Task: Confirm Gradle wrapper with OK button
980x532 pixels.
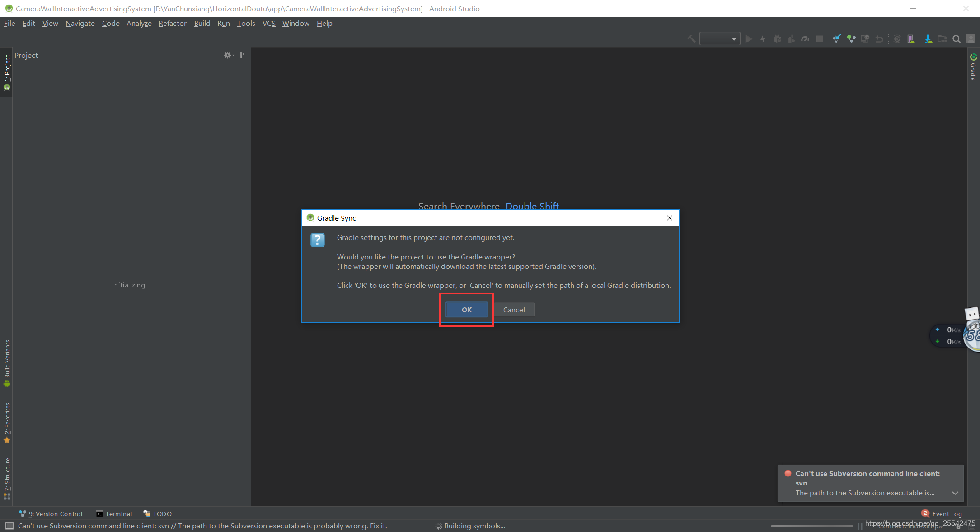Action: 467,310
